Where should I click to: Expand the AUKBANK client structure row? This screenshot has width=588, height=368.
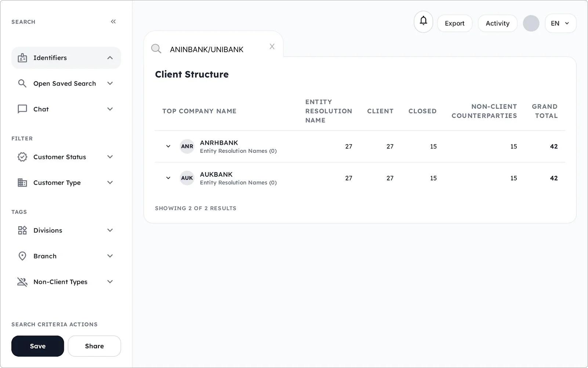(168, 178)
